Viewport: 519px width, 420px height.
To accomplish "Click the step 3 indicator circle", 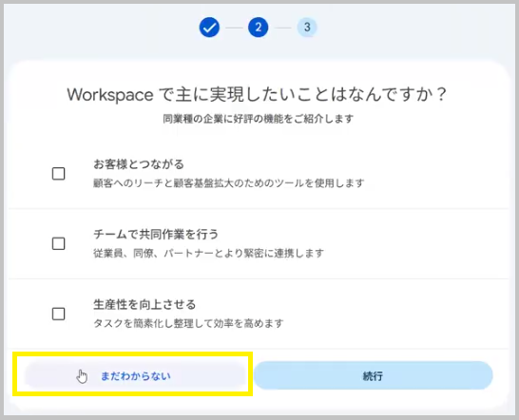I will click(x=307, y=28).
